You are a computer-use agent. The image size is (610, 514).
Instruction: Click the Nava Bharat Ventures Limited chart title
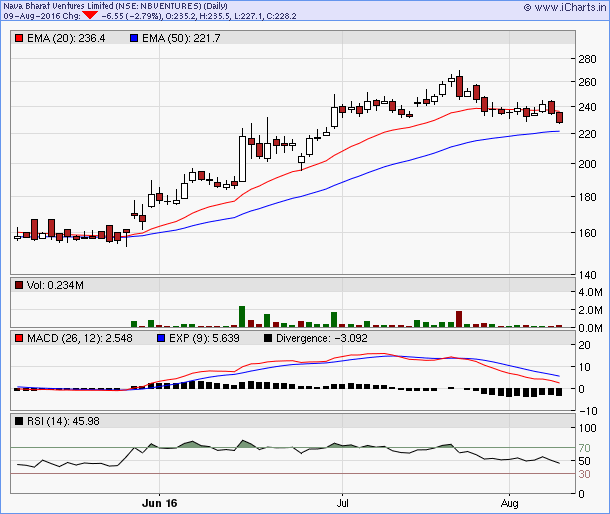116,6
